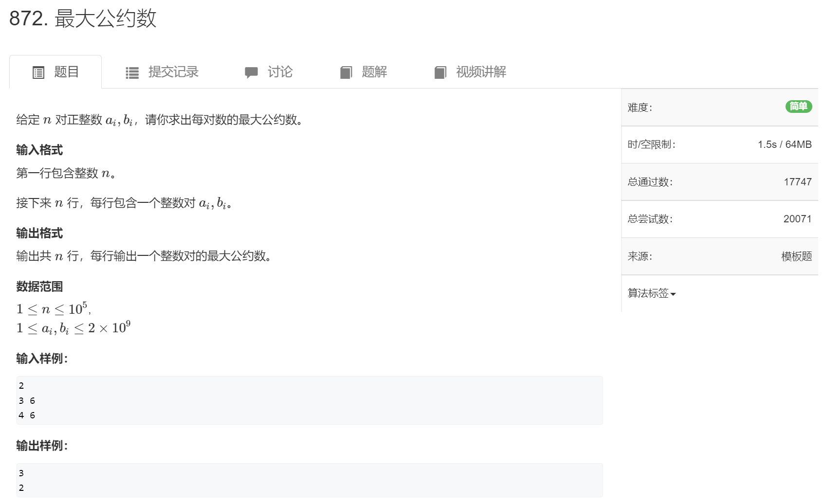Click the 输入样例 code block
This screenshot has height=504, width=824.
coord(309,400)
